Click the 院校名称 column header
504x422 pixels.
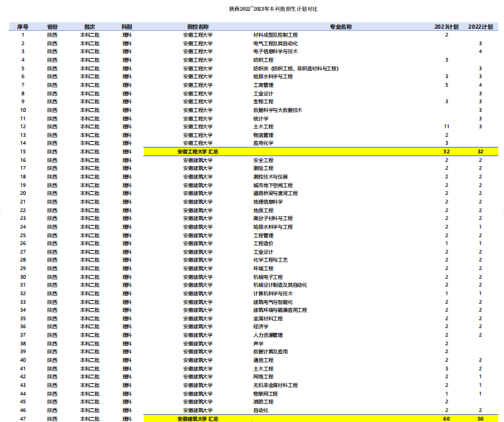point(198,26)
